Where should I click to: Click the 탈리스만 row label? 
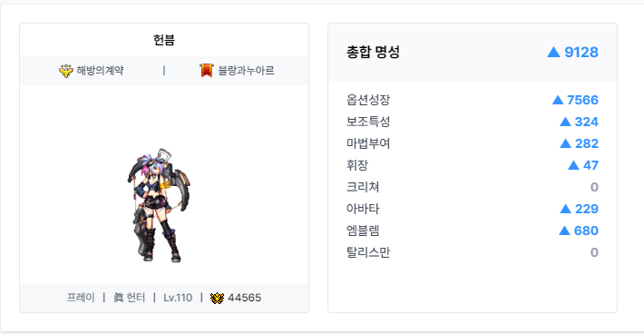pyautogui.click(x=368, y=252)
